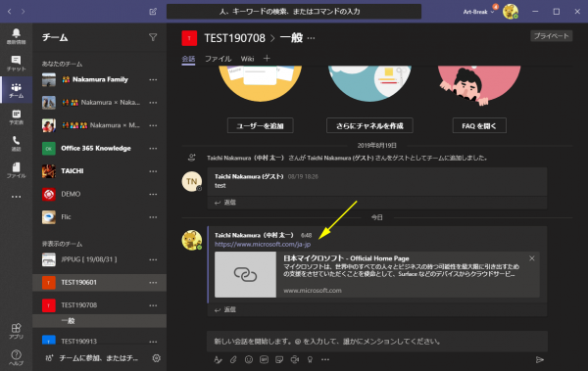This screenshot has height=371, width=588.
Task: Open the microsoft.com/ja-jp link in message
Action: (263, 245)
